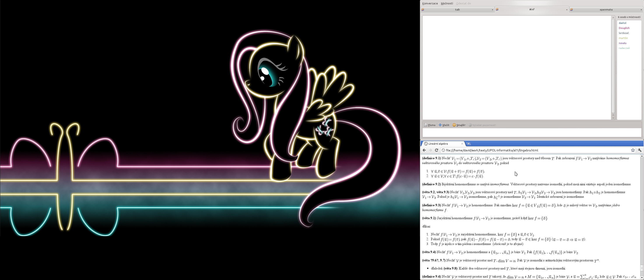Click the chat history scrollbar down arrow

613,118
